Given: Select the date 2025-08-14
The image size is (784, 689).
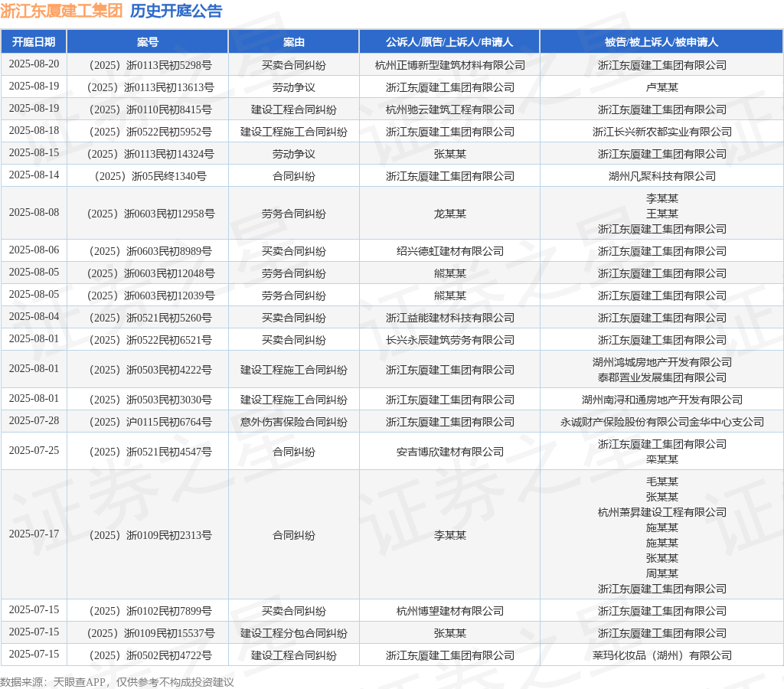Looking at the screenshot, I should 34,175.
